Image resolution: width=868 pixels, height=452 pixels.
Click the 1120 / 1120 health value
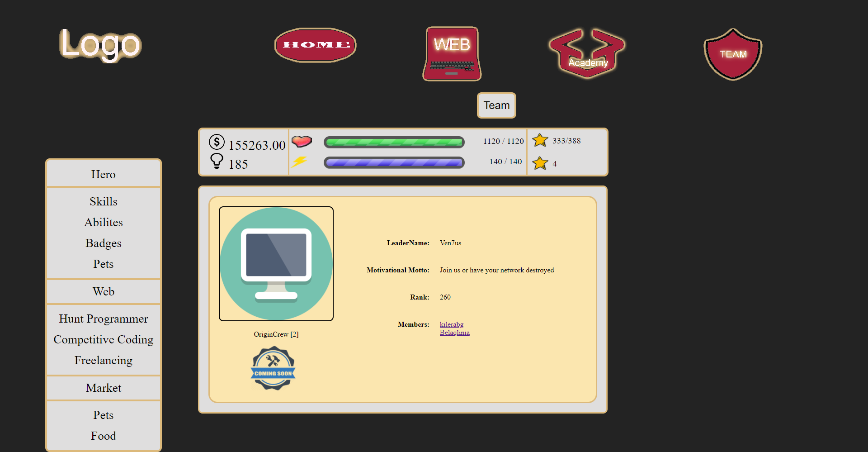(503, 141)
